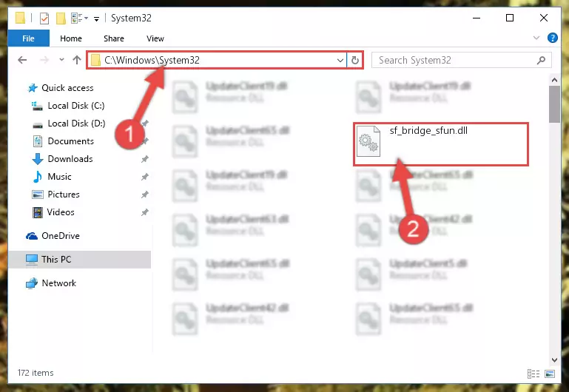Expand the address bar history dropdown
This screenshot has height=392, width=569.
click(340, 60)
